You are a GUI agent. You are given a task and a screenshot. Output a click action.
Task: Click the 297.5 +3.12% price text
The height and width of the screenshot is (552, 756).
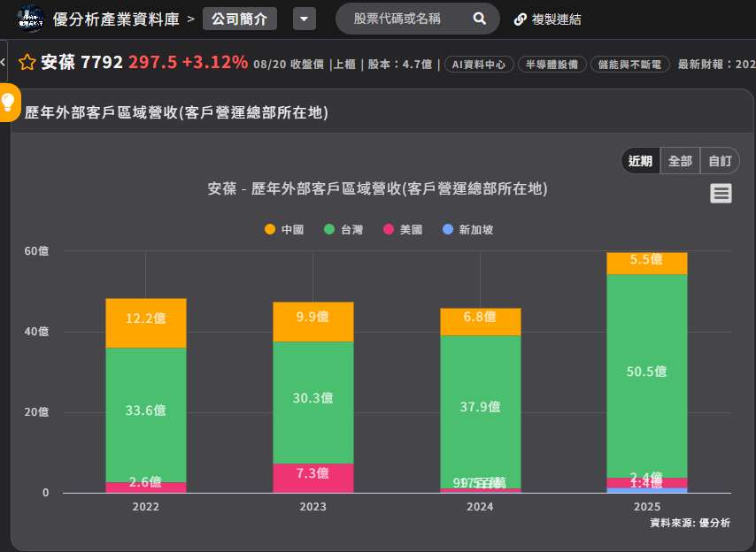pos(188,62)
